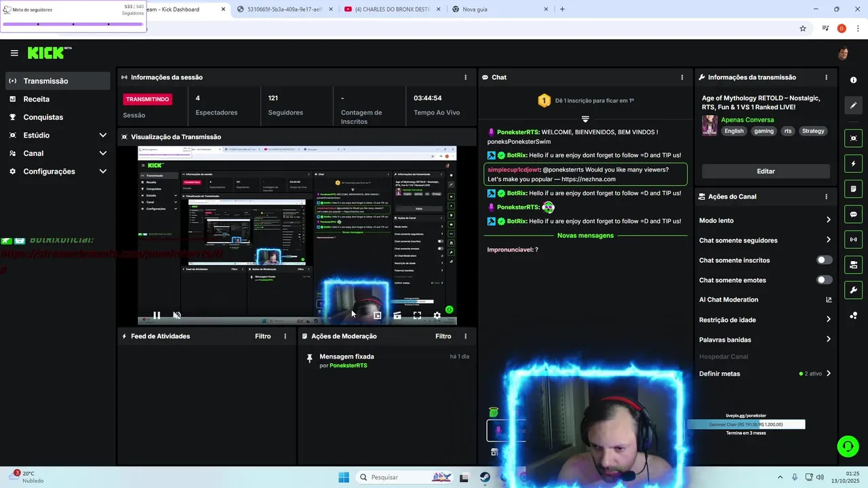Open a new browser tab
This screenshot has width=868, height=488.
coord(562,9)
